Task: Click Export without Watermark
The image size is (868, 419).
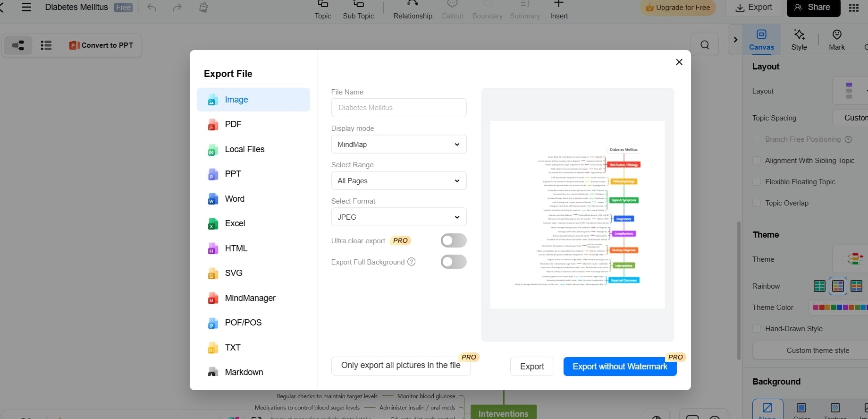Action: tap(620, 367)
